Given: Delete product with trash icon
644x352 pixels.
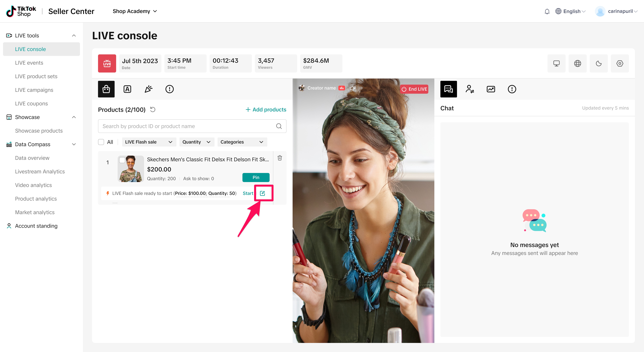Looking at the screenshot, I should 280,158.
